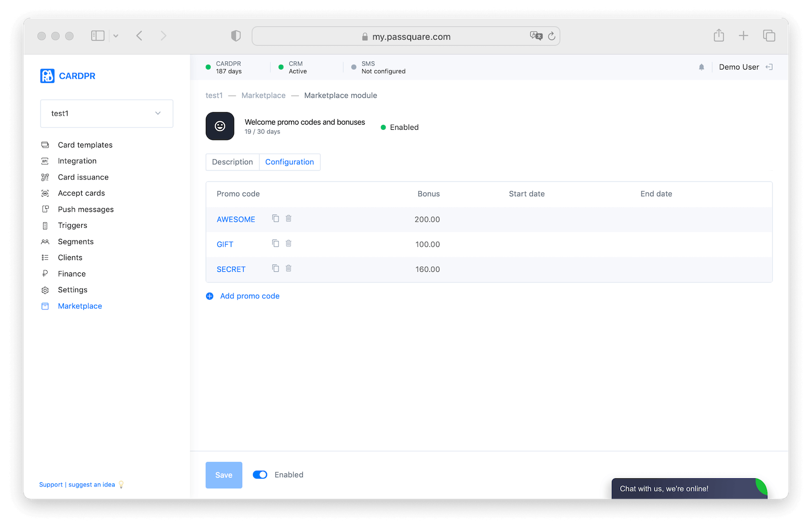The image size is (812, 528).
Task: Click the Finance ruble icon
Action: [45, 273]
